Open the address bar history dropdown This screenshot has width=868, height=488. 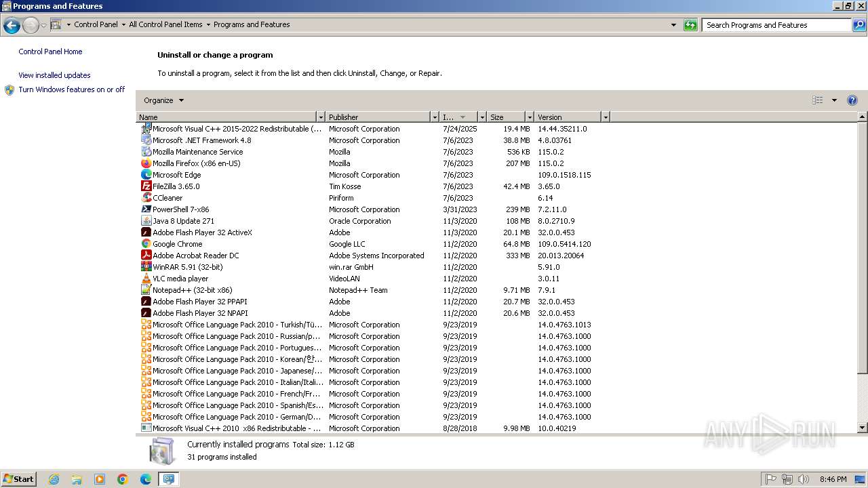pos(673,25)
